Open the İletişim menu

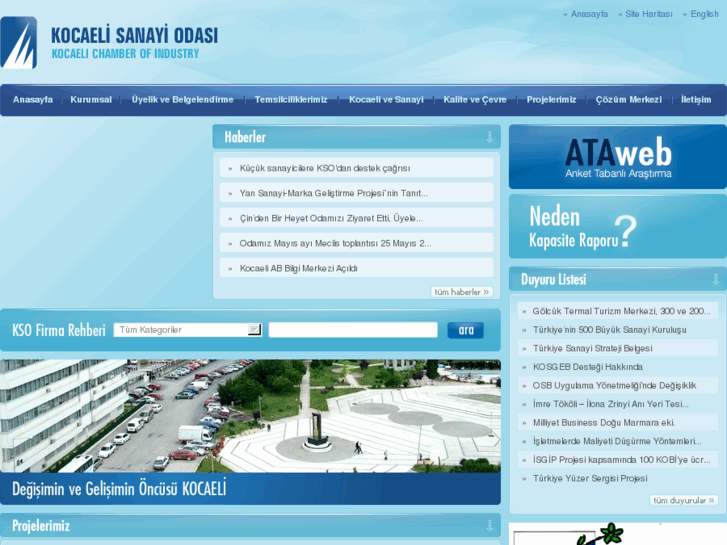(696, 99)
